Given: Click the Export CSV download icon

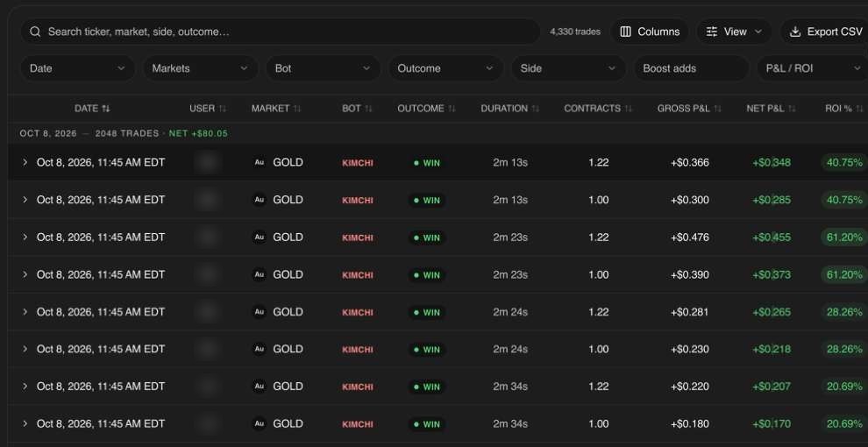Looking at the screenshot, I should (795, 32).
